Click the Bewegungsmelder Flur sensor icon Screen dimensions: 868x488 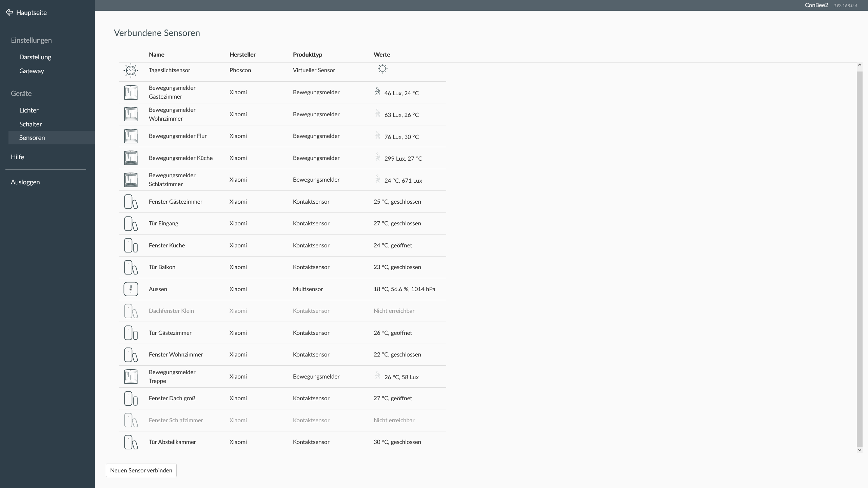131,136
